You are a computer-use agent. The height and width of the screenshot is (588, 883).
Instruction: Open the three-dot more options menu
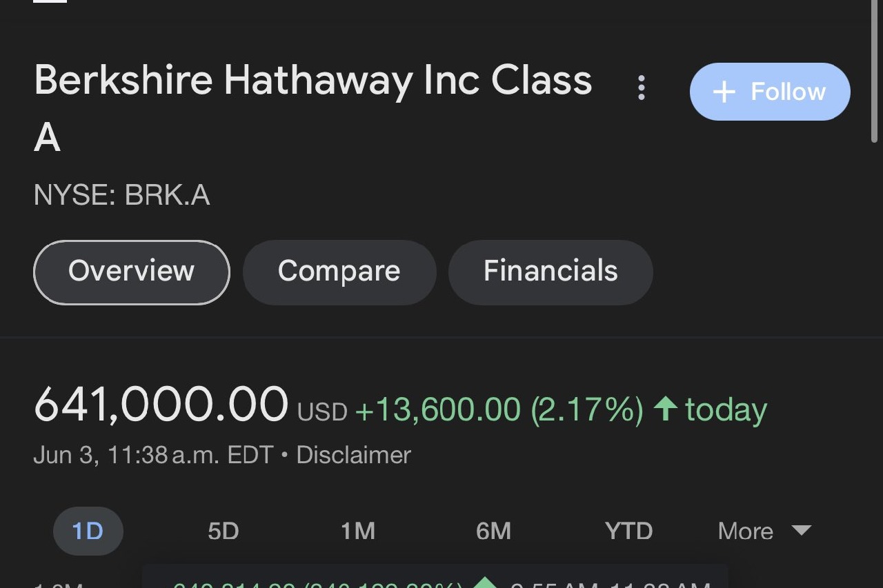point(642,88)
